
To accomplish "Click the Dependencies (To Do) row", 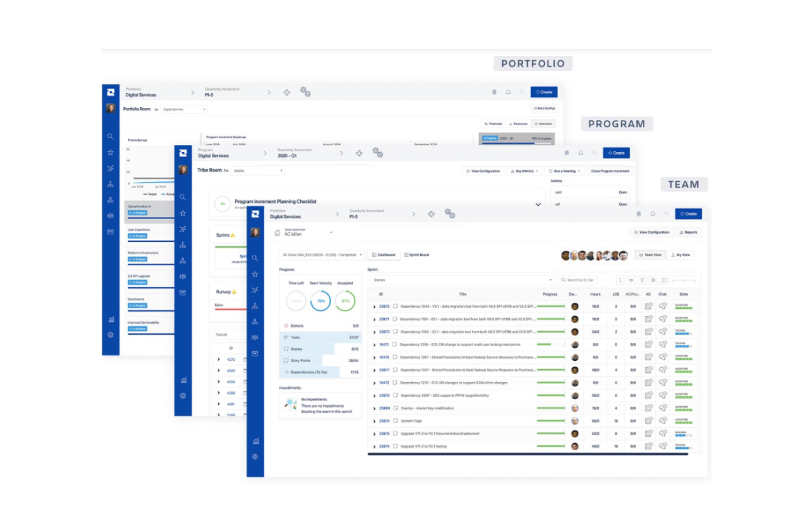I will 320,372.
